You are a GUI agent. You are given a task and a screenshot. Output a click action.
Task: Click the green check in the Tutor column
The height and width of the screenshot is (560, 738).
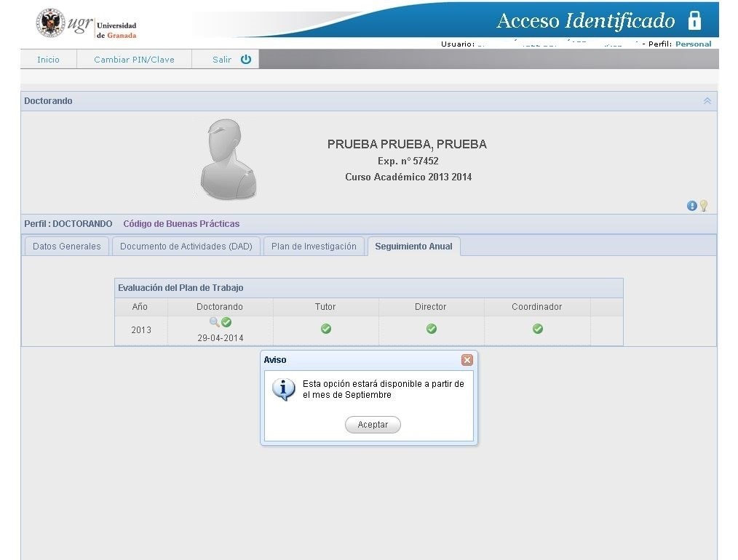click(326, 329)
